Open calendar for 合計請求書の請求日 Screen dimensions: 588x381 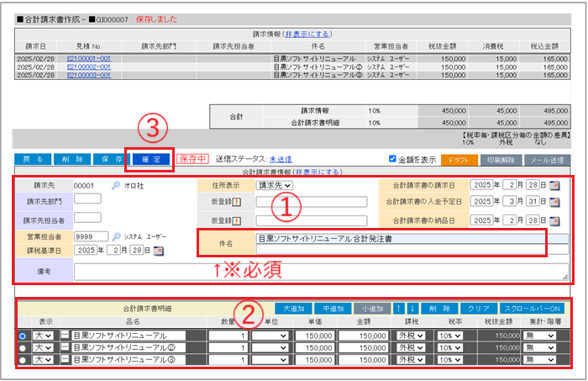(x=554, y=185)
